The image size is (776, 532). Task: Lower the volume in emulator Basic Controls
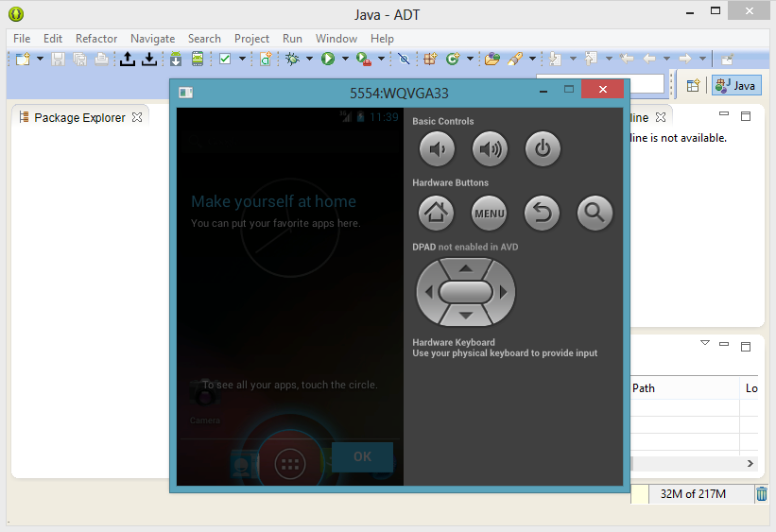[x=437, y=149]
